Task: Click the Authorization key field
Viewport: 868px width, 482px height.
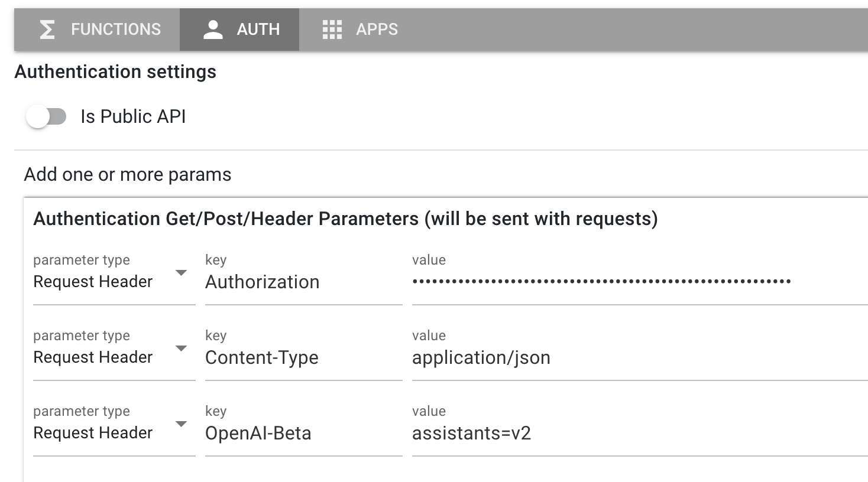Action: pos(303,282)
